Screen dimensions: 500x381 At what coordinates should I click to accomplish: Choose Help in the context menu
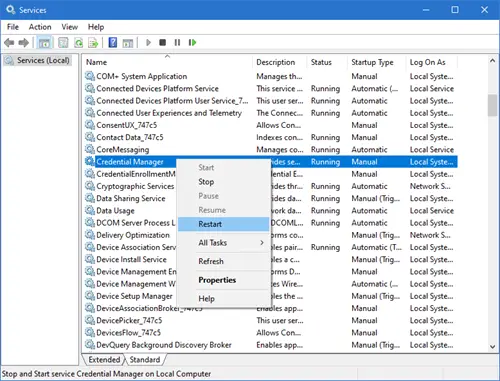tap(223, 299)
